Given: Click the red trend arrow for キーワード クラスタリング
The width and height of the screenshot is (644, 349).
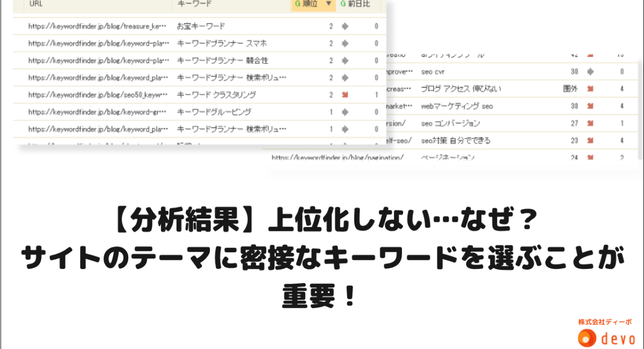Looking at the screenshot, I should pos(346,95).
